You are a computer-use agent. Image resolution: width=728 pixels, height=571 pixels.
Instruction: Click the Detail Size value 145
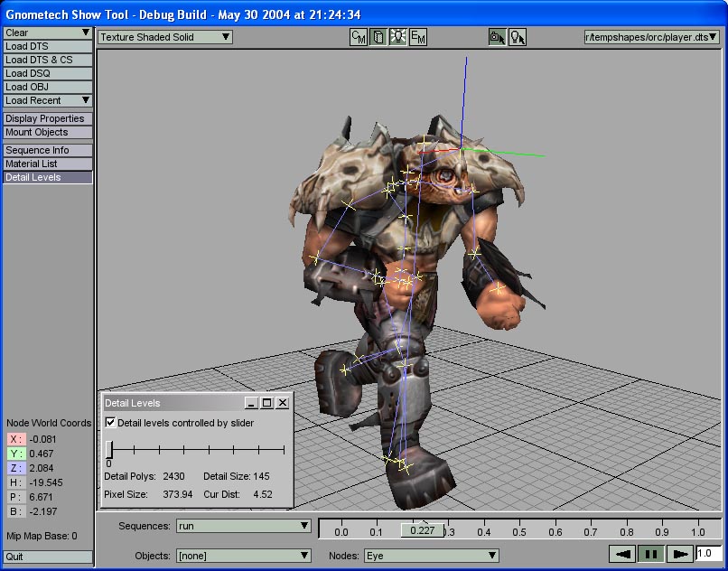261,476
